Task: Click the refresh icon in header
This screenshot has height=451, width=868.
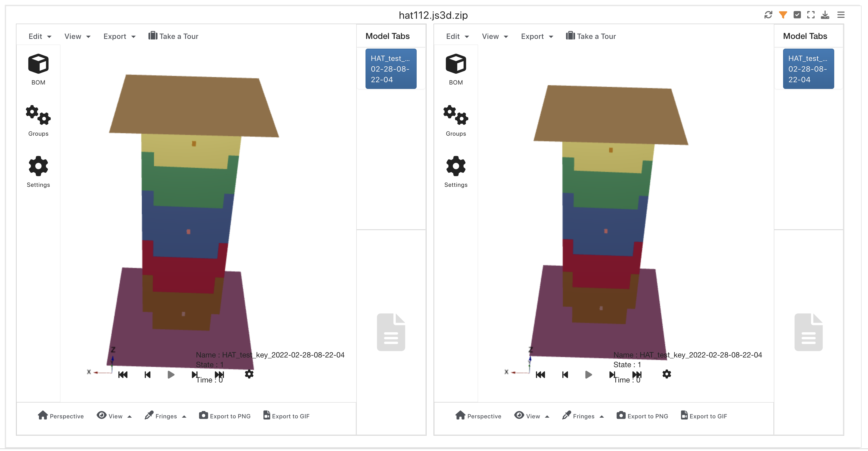Action: [768, 15]
